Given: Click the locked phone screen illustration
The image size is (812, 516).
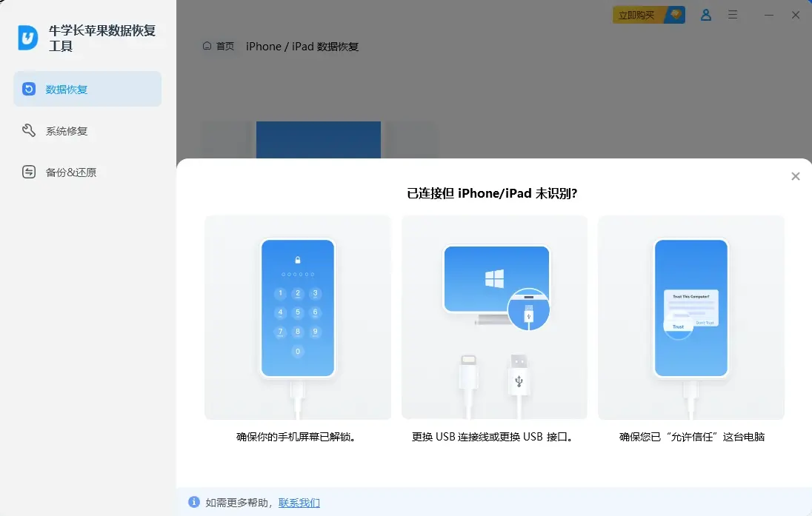Looking at the screenshot, I should click(x=298, y=318).
